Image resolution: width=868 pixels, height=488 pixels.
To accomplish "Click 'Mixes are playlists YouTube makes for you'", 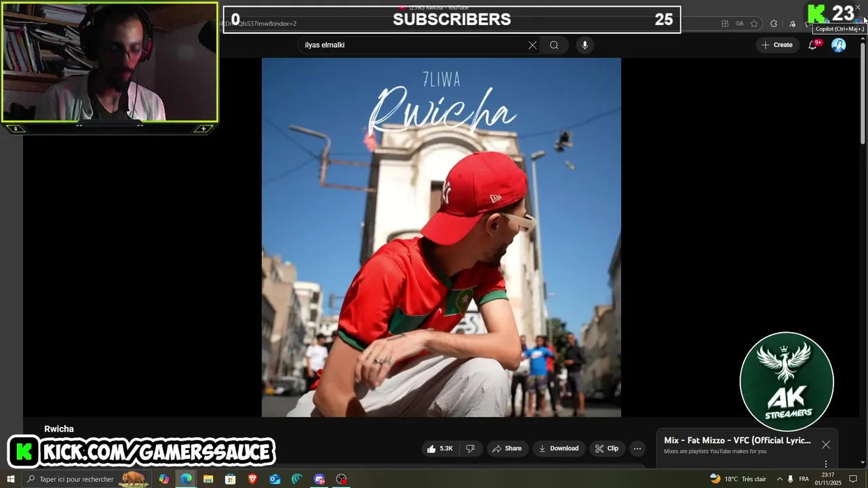I will point(715,451).
